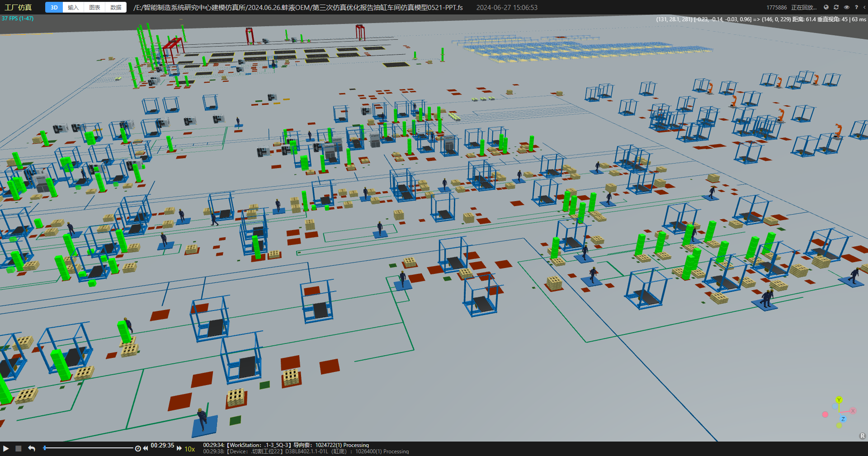This screenshot has height=456, width=868.
Task: Click the refresh arrows icon
Action: 836,7
